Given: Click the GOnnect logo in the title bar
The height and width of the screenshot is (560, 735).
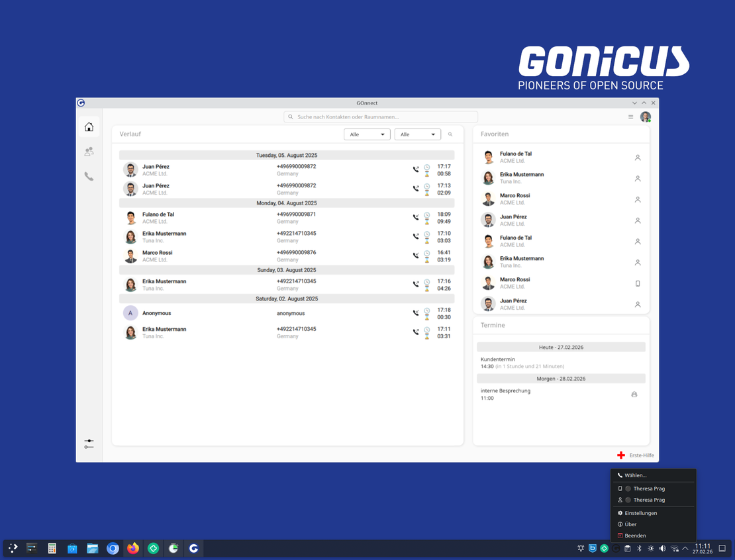Looking at the screenshot, I should tap(81, 103).
